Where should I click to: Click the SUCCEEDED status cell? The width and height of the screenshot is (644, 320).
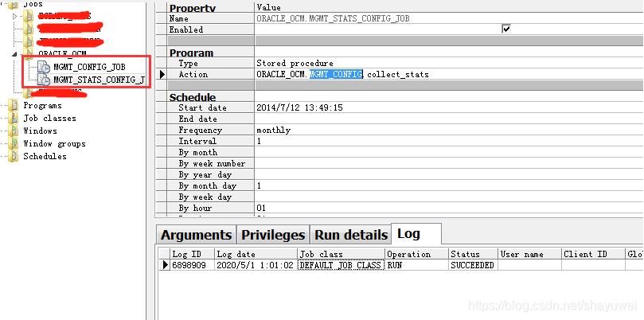pyautogui.click(x=472, y=265)
